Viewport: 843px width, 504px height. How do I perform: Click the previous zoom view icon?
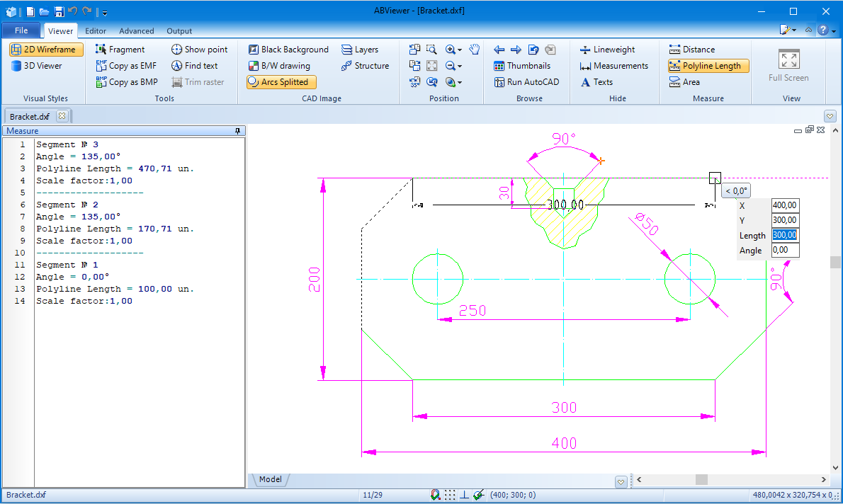click(431, 82)
